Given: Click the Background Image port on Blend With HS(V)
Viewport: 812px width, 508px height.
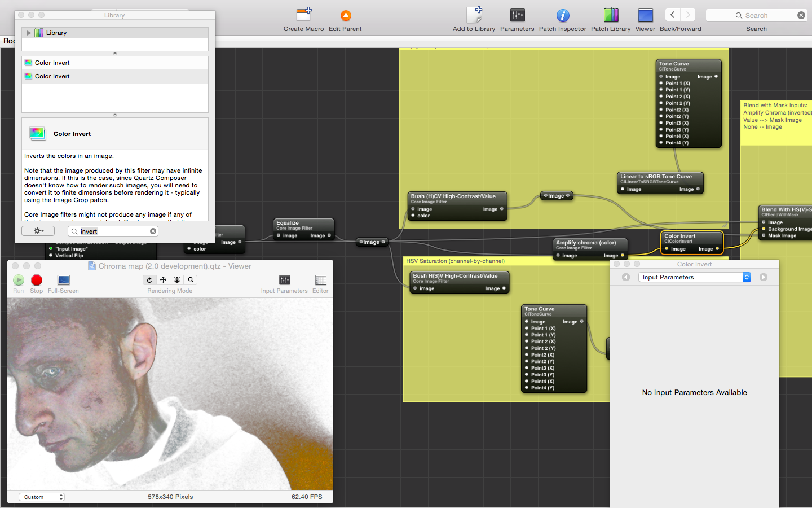Looking at the screenshot, I should [x=764, y=229].
